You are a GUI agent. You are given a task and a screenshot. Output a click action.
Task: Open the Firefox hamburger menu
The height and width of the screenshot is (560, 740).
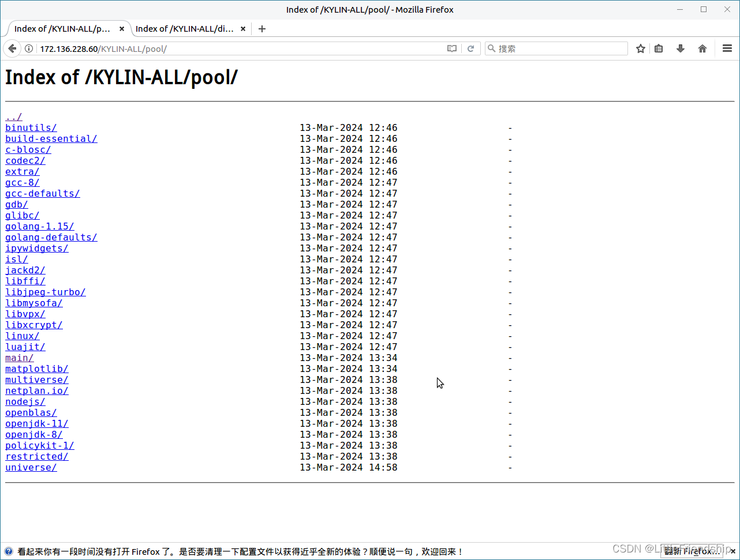coord(727,48)
